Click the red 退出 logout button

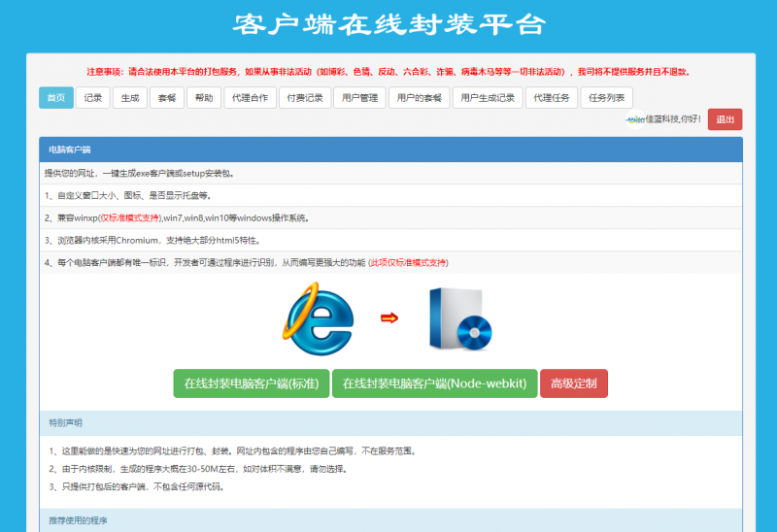coord(725,119)
